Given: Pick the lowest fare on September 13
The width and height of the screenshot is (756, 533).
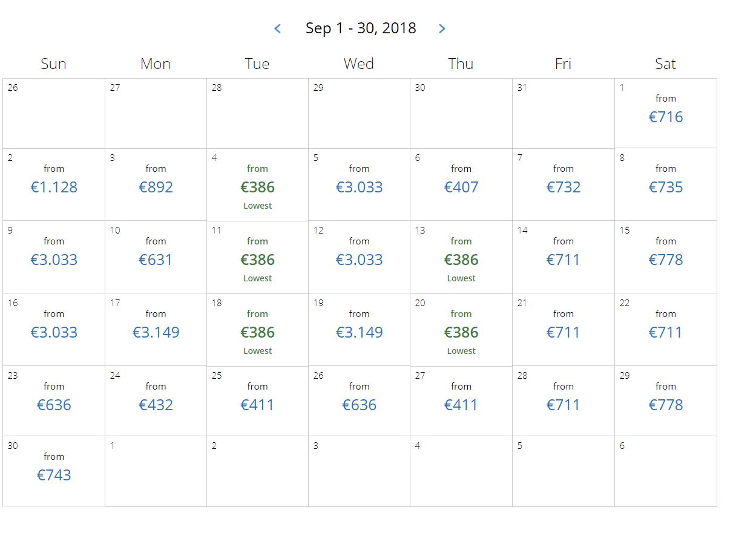Looking at the screenshot, I should 461,257.
